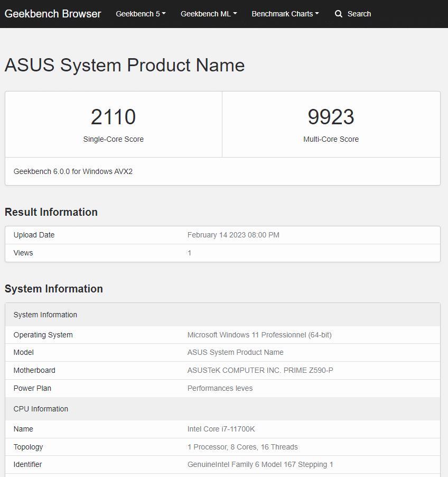This screenshot has width=448, height=477.
Task: Select the Microsoft Windows 11 Professionnel value
Action: (x=259, y=335)
